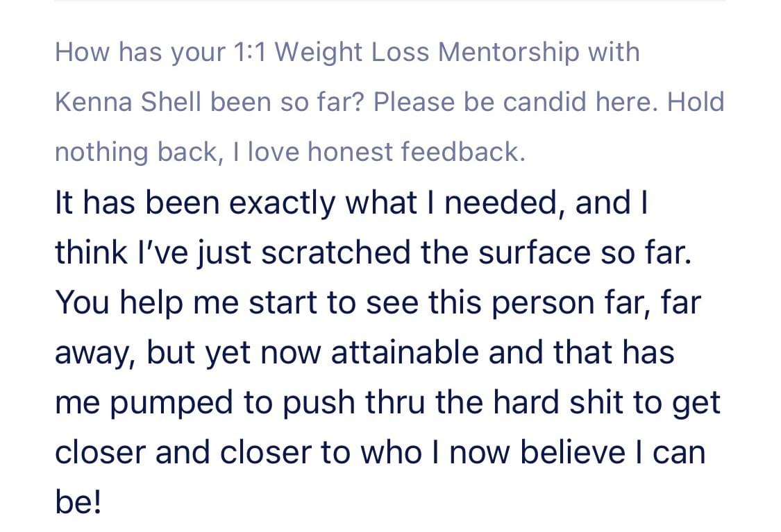Click the word 'person' in the answer

543,302
